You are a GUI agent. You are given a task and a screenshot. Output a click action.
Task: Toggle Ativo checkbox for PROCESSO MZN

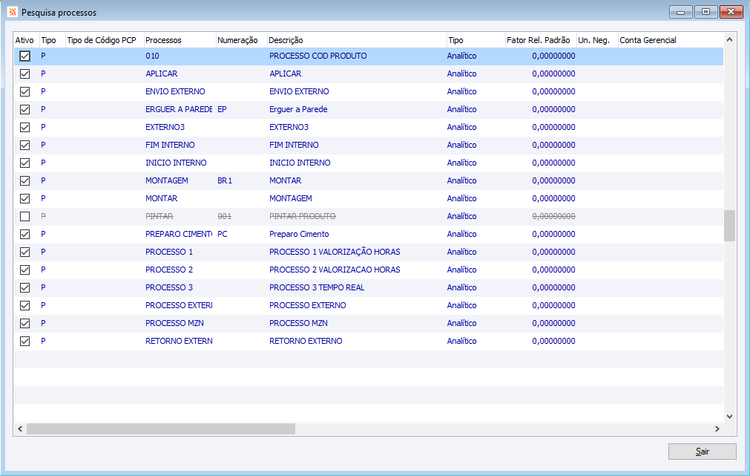point(25,323)
